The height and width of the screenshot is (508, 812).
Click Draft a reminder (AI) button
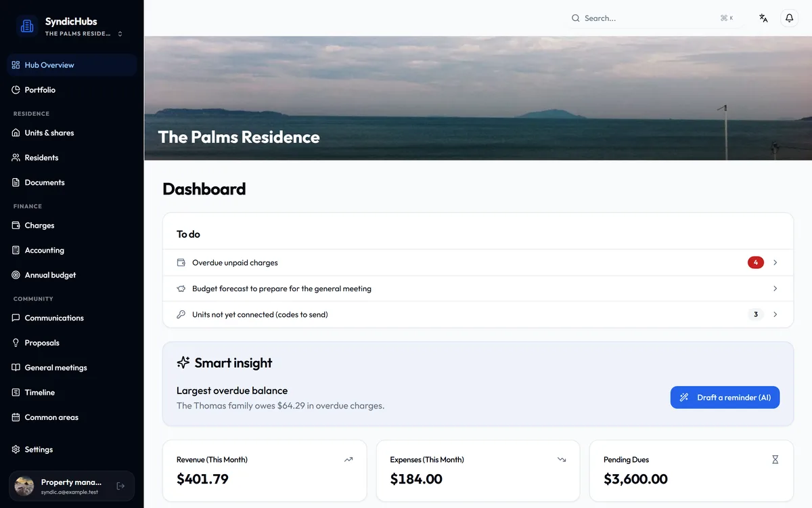coord(725,398)
